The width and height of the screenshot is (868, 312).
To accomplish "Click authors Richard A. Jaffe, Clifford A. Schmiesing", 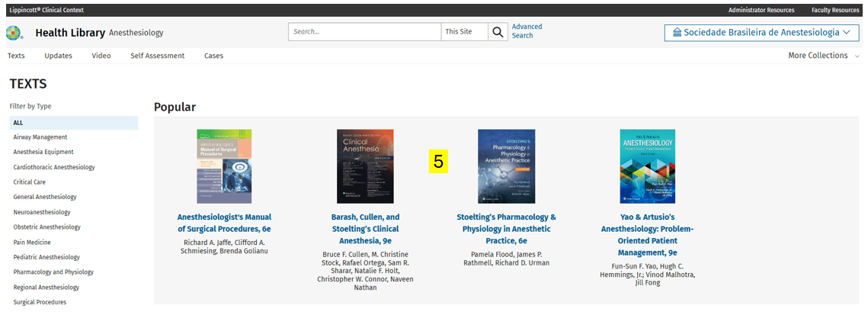I will pos(224,247).
